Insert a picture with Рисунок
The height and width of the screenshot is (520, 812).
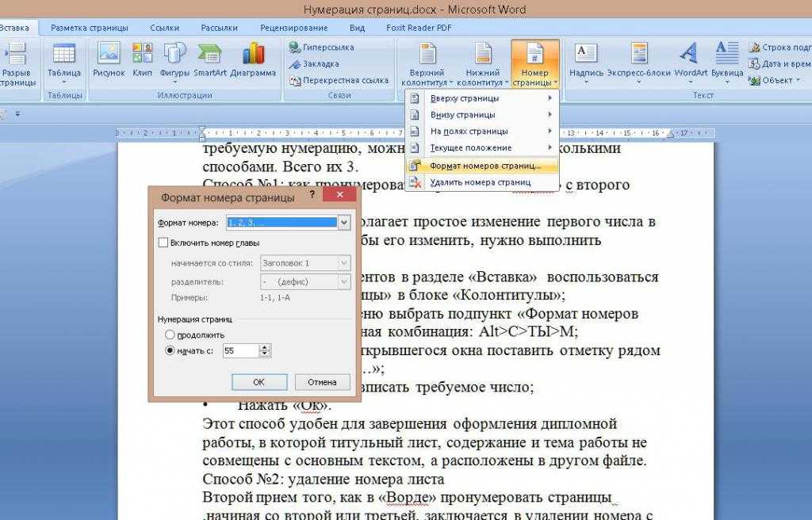point(109,60)
